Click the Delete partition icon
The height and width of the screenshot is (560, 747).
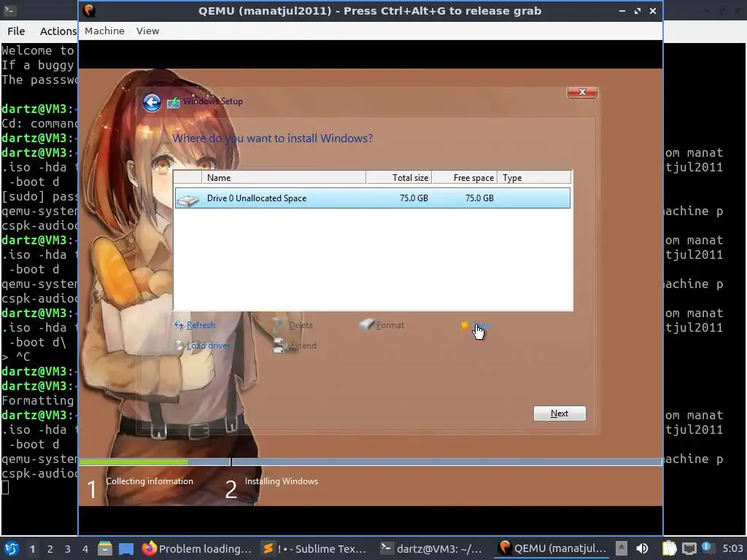[279, 325]
